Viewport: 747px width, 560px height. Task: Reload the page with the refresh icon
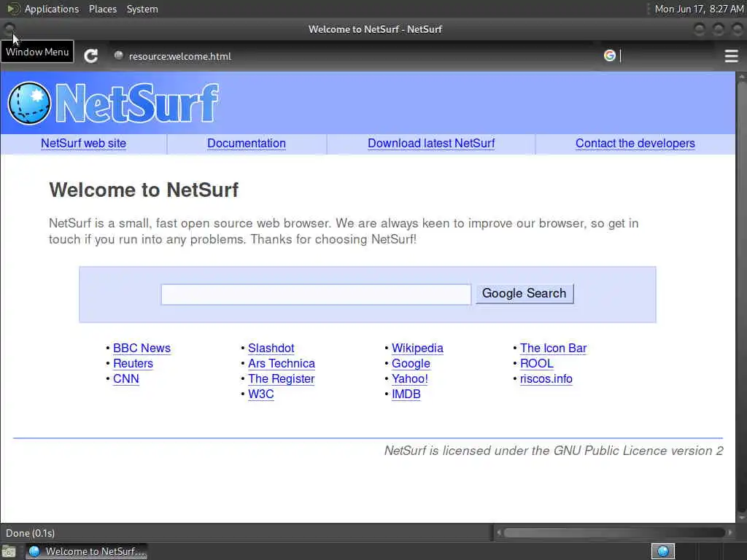91,56
